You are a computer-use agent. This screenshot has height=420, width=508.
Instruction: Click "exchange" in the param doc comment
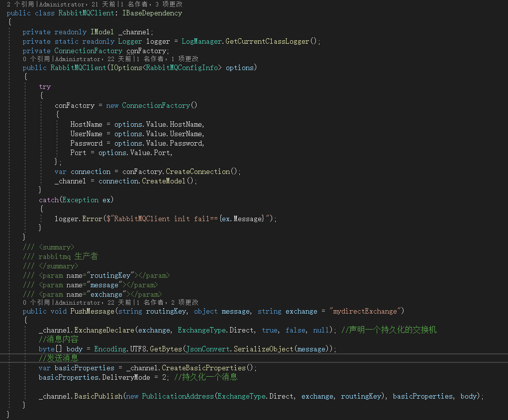tap(106, 294)
